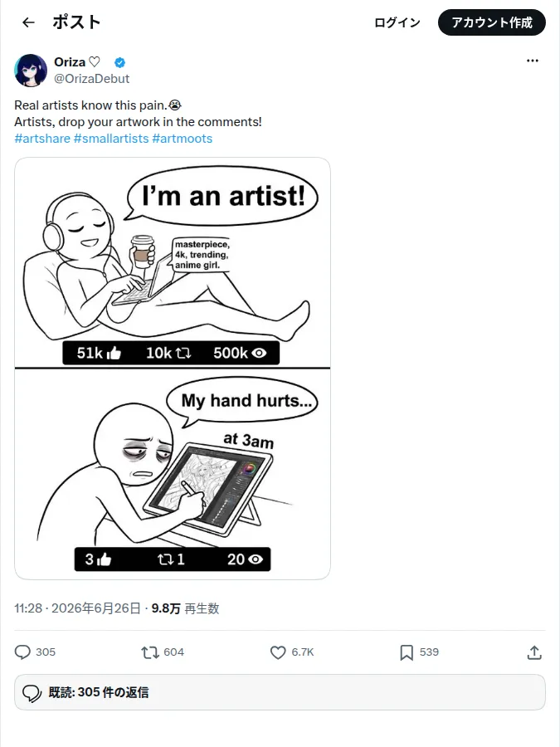Image resolution: width=560 pixels, height=747 pixels.
Task: Open the #artmoots hashtag
Action: pos(182,139)
